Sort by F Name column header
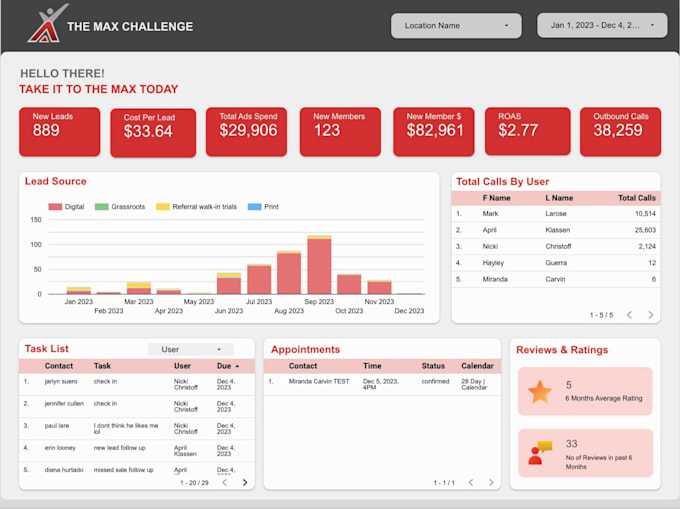The height and width of the screenshot is (509, 680). pyautogui.click(x=496, y=198)
